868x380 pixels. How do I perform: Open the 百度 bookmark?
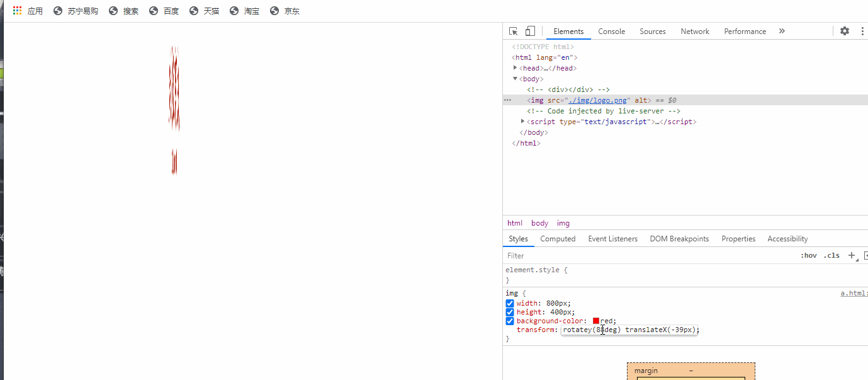tap(164, 11)
